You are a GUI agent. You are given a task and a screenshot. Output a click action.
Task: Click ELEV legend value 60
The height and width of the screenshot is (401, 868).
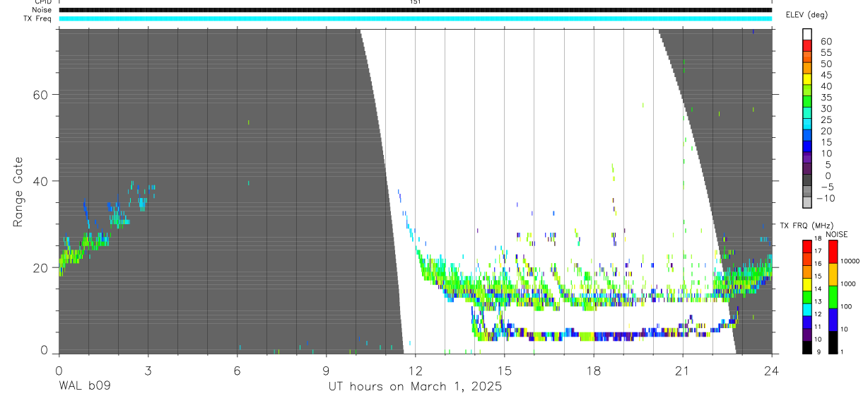pyautogui.click(x=826, y=41)
